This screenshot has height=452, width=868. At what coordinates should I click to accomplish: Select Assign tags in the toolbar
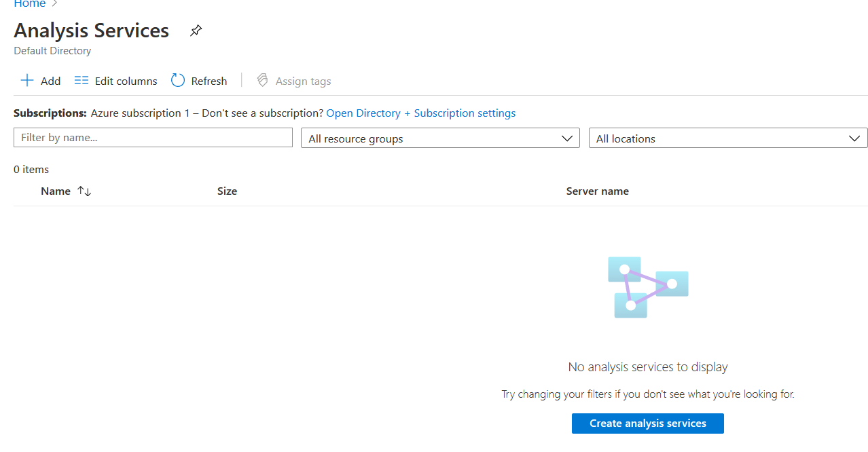tap(303, 81)
